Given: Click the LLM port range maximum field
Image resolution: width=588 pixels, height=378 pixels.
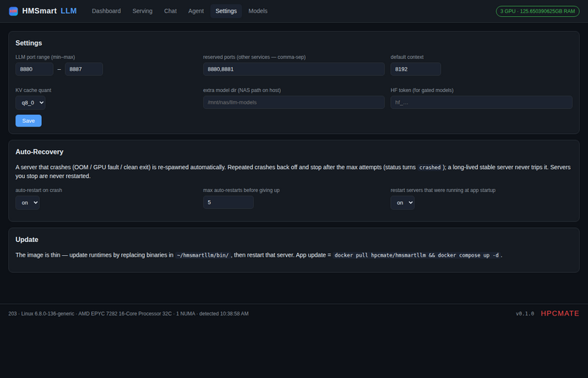Looking at the screenshot, I should pos(84,69).
